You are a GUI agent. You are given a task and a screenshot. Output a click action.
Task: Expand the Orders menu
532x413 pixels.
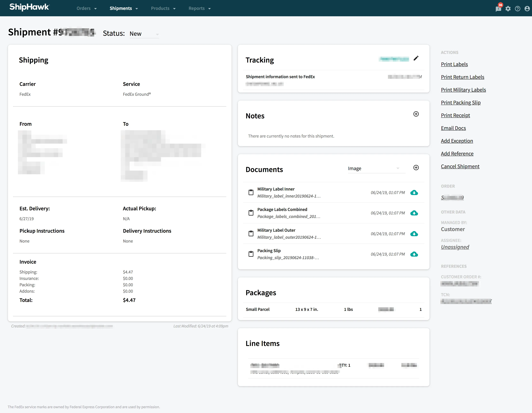[87, 8]
